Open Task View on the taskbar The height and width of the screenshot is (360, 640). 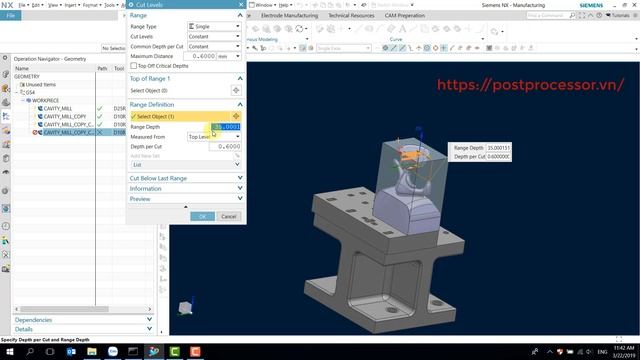coord(50,351)
